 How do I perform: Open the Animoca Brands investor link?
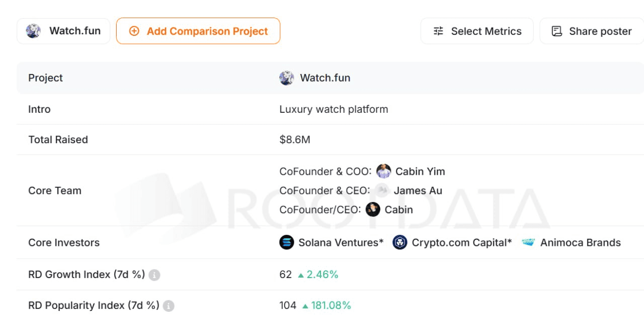(x=580, y=242)
